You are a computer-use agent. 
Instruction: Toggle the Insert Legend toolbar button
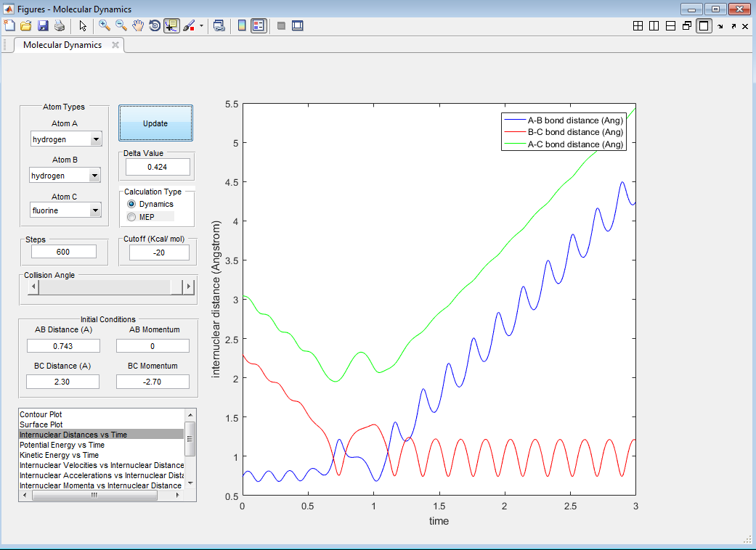[259, 26]
